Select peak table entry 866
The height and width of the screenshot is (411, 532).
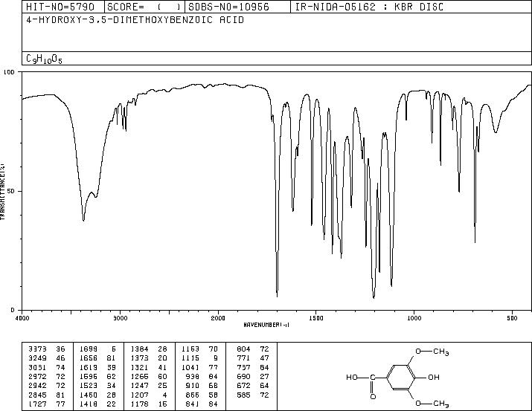[x=202, y=395]
